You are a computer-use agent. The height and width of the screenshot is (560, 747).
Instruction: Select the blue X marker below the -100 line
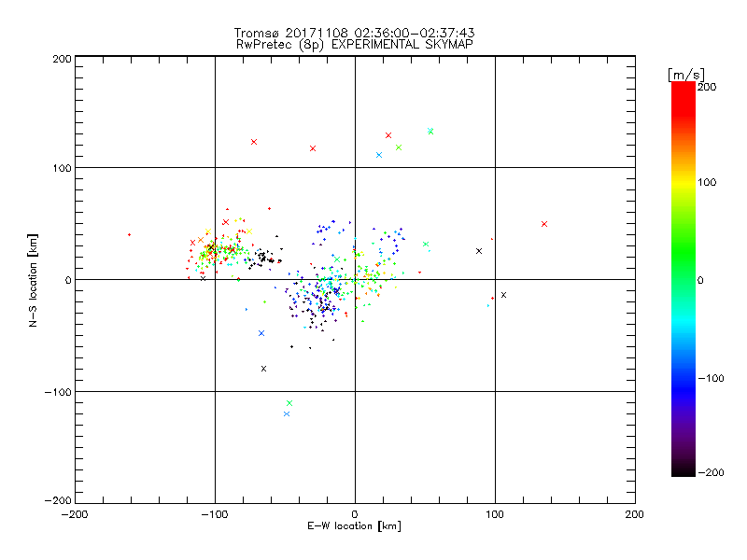pos(287,413)
